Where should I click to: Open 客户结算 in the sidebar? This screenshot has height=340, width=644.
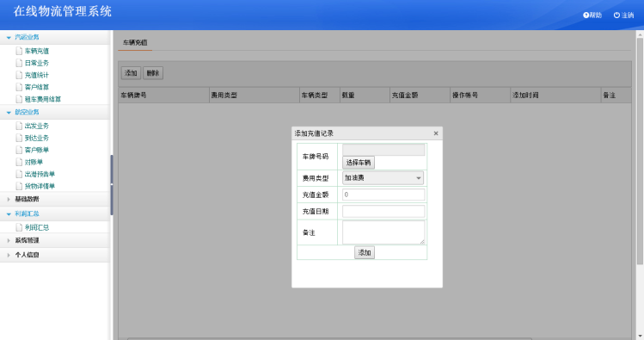pyautogui.click(x=37, y=87)
